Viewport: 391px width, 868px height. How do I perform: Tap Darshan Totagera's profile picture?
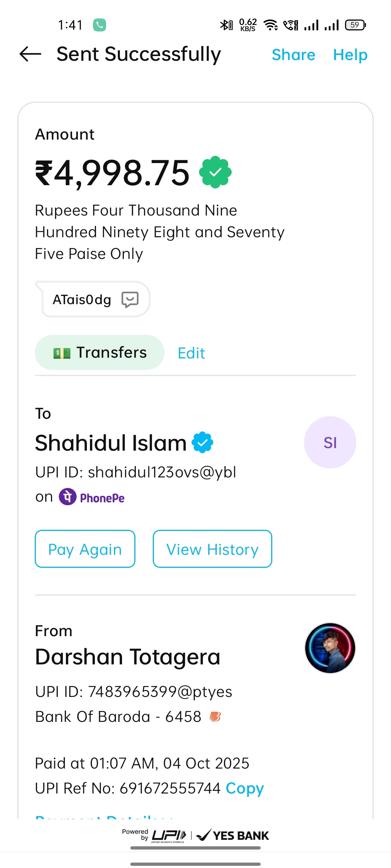(x=330, y=648)
